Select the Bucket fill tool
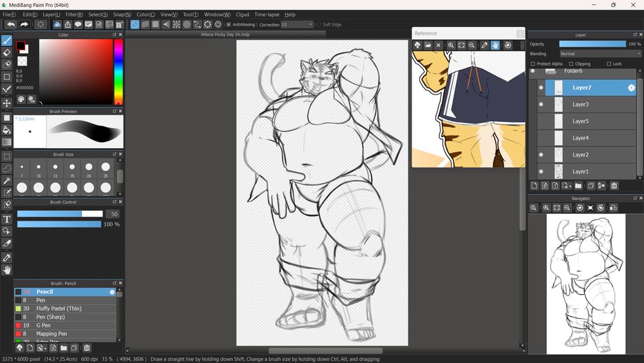 click(x=6, y=130)
